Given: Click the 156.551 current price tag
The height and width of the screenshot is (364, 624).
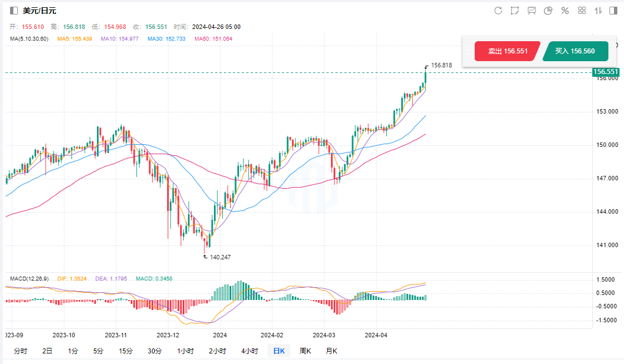Looking at the screenshot, I should click(x=606, y=72).
